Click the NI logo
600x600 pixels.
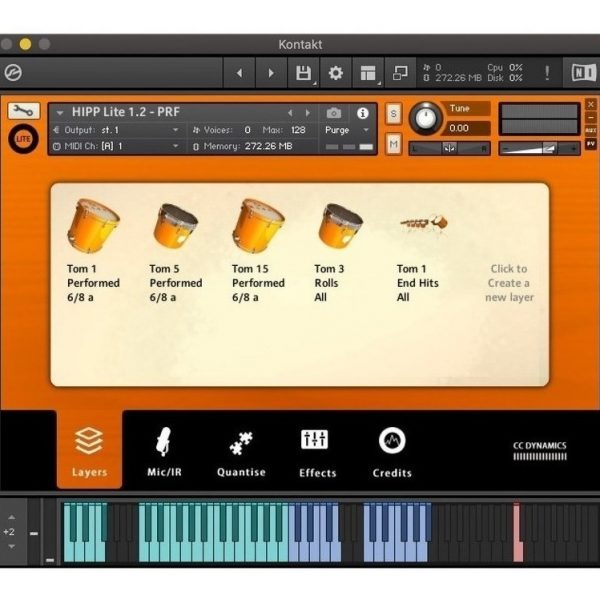[x=583, y=73]
